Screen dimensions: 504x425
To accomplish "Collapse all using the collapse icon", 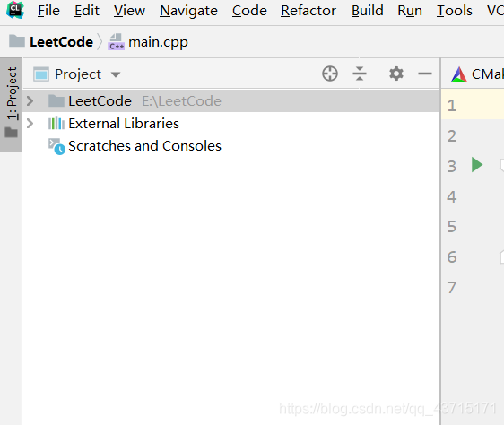I will tap(360, 74).
